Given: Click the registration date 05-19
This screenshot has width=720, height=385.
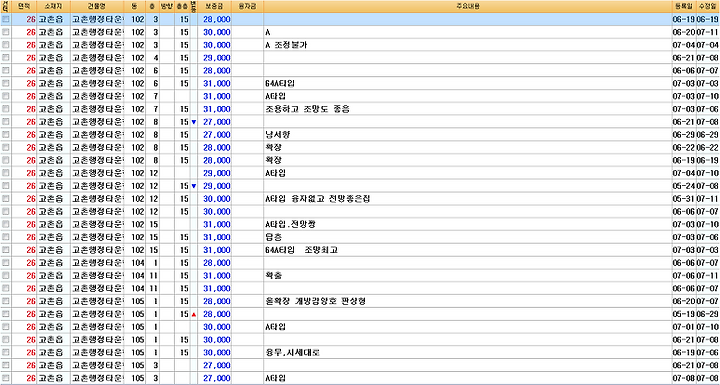Looking at the screenshot, I should [x=684, y=315].
